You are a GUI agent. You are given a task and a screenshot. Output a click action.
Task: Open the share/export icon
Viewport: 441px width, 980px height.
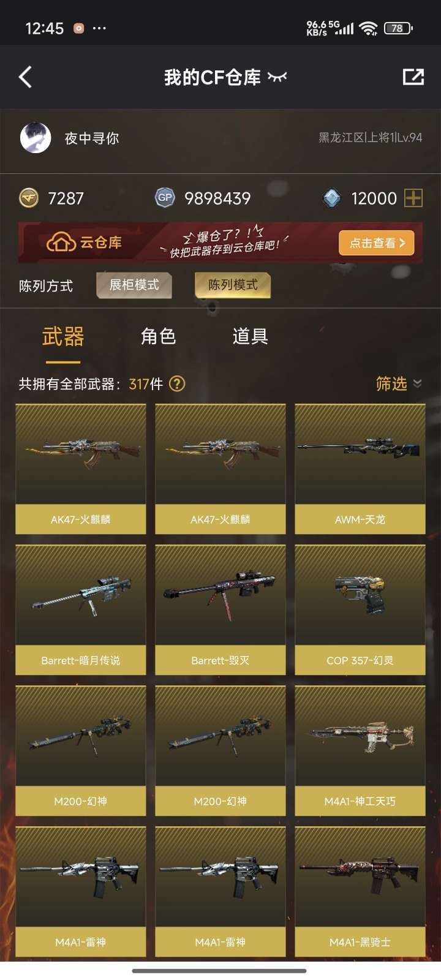[413, 77]
